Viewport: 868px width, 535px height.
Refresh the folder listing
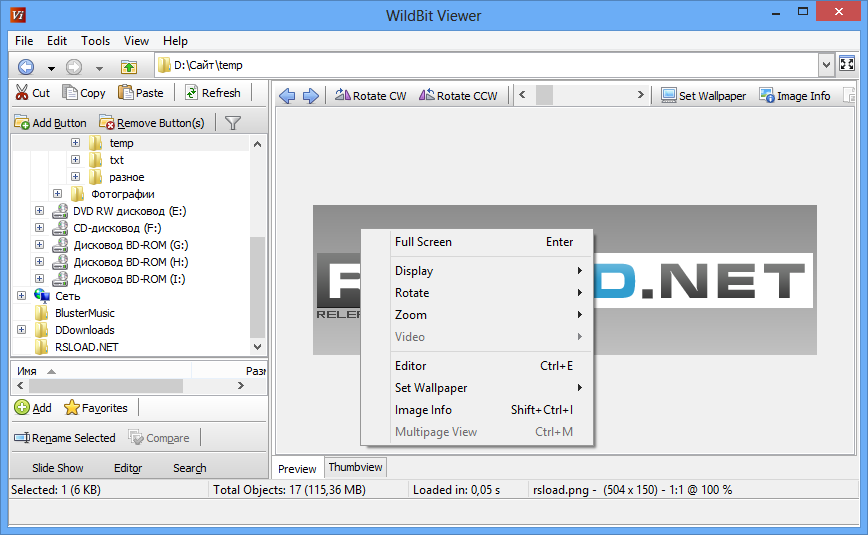pos(213,92)
